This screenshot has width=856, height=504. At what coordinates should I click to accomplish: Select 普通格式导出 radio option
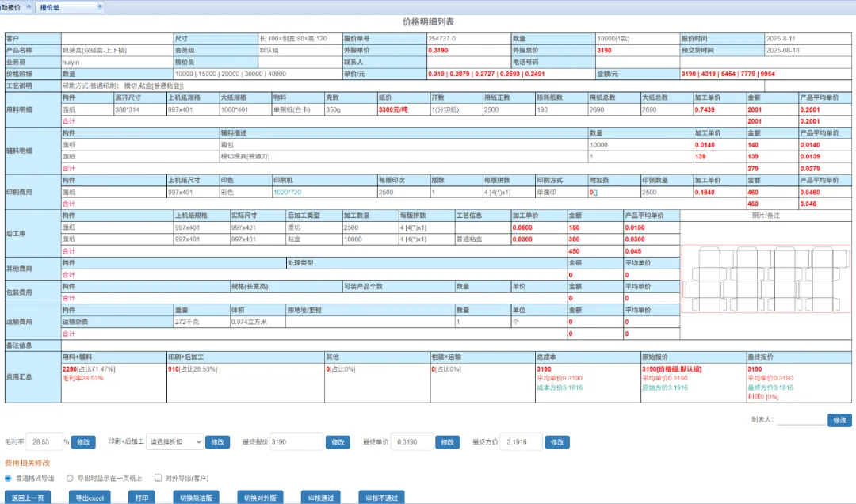point(9,479)
